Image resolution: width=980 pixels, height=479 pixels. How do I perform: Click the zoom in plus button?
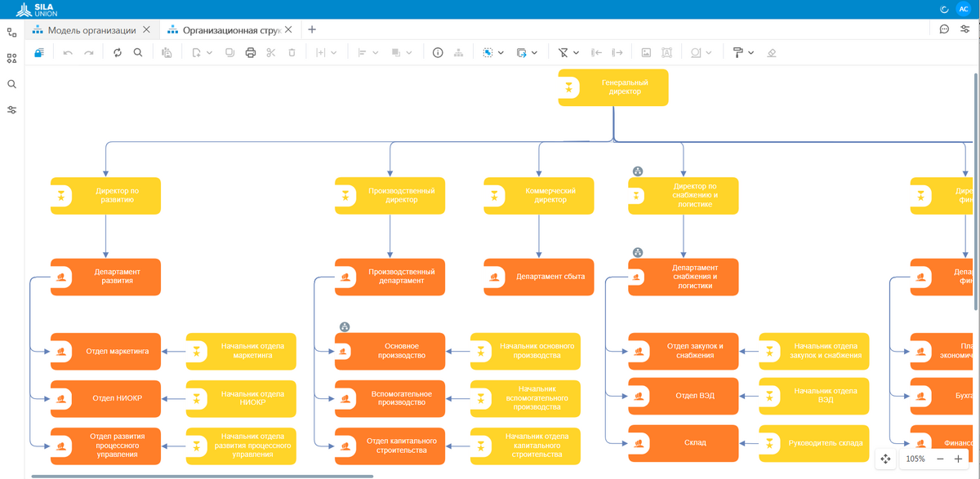click(x=958, y=459)
